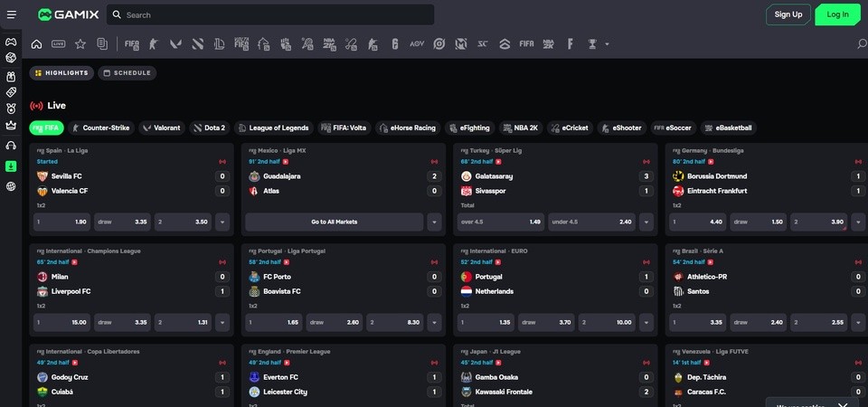Expand markets arrow on Portugal vs Netherlands card
868x407 pixels.
coord(646,322)
